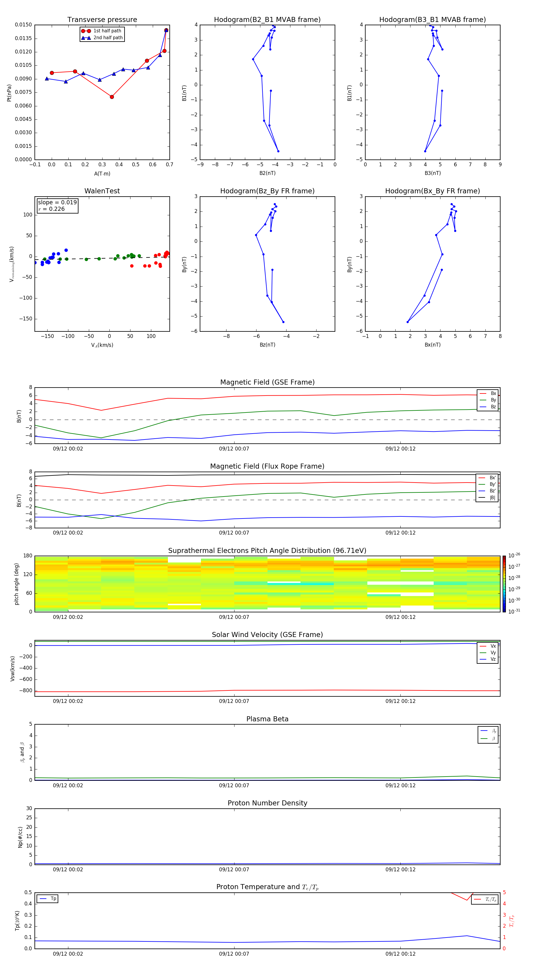The image size is (535, 980).
Task: Select the '2nd half path' legend entry
Action: click(x=102, y=38)
